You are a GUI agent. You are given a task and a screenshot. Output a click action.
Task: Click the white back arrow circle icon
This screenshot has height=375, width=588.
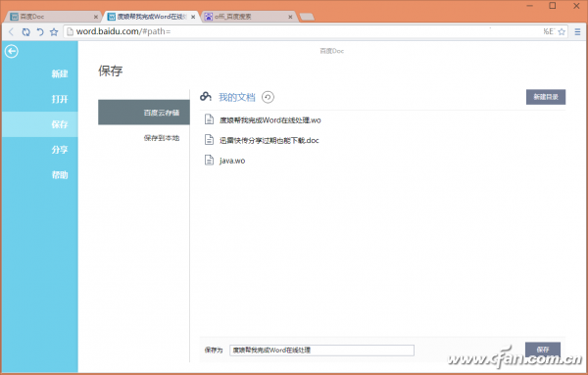[x=11, y=51]
